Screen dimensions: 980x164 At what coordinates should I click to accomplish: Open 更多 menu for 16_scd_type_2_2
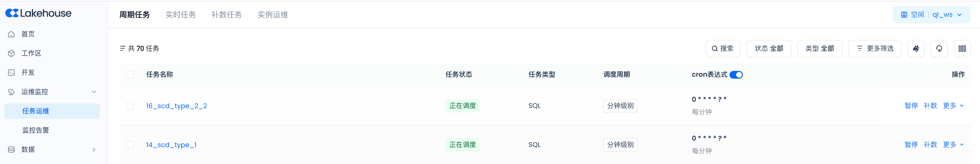click(x=953, y=106)
